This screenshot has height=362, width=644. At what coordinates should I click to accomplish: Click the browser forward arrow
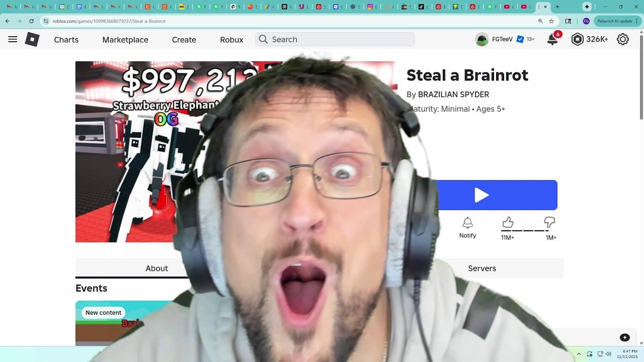(19, 21)
